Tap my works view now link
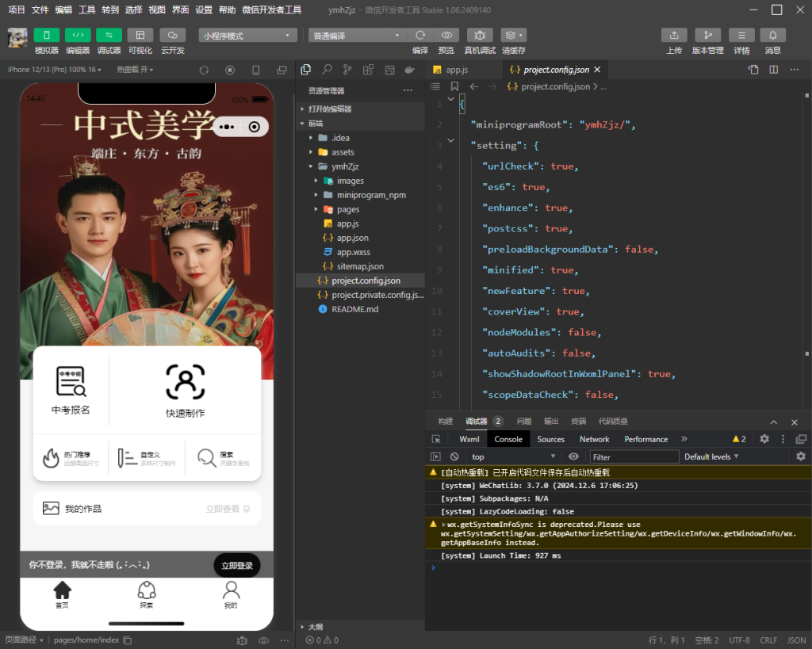Viewport: 812px width, 649px height. (x=228, y=509)
